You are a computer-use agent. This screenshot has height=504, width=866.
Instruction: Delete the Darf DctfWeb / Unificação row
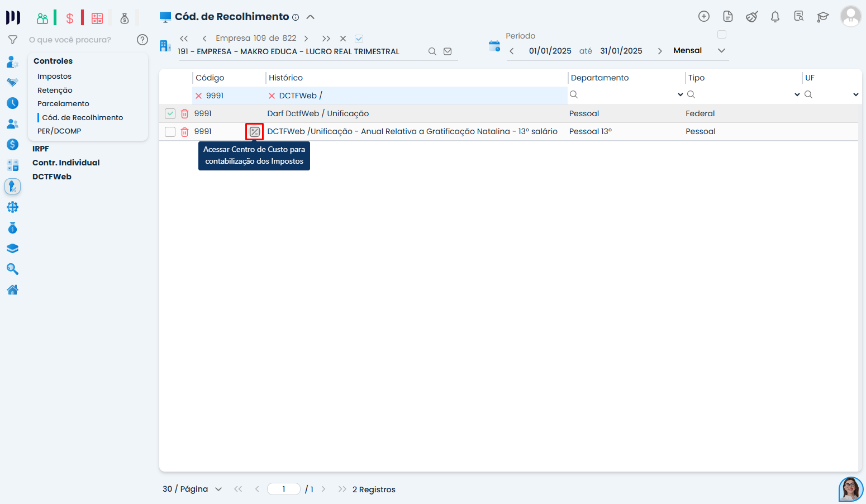coord(185,114)
